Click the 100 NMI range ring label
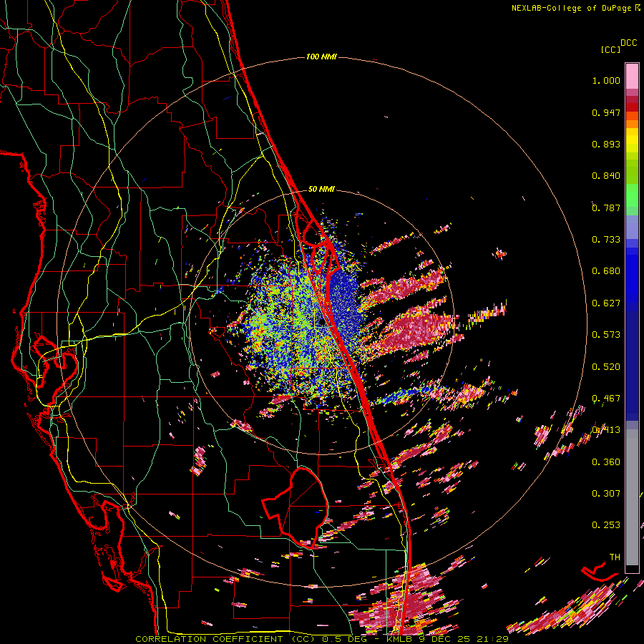Image resolution: width=644 pixels, height=644 pixels. tap(321, 57)
